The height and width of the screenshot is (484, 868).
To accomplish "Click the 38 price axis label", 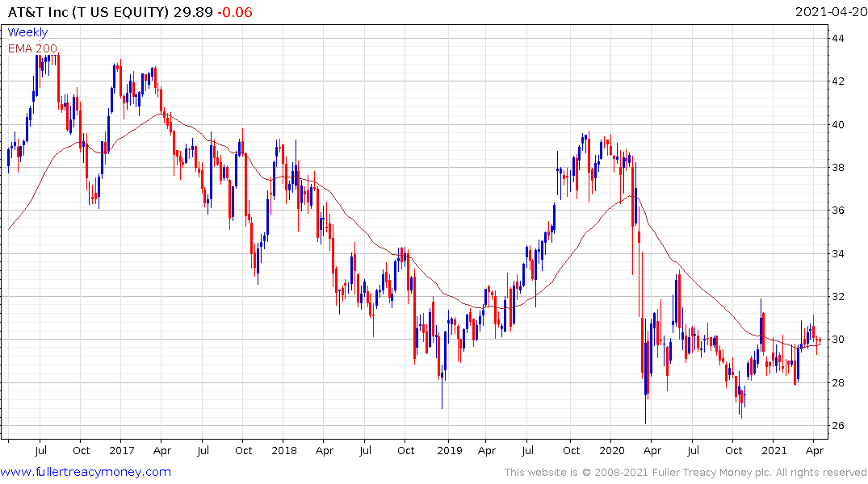I will point(837,168).
